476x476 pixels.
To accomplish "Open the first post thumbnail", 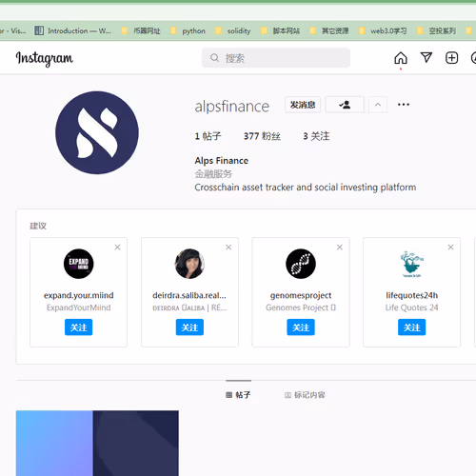I will click(x=97, y=443).
